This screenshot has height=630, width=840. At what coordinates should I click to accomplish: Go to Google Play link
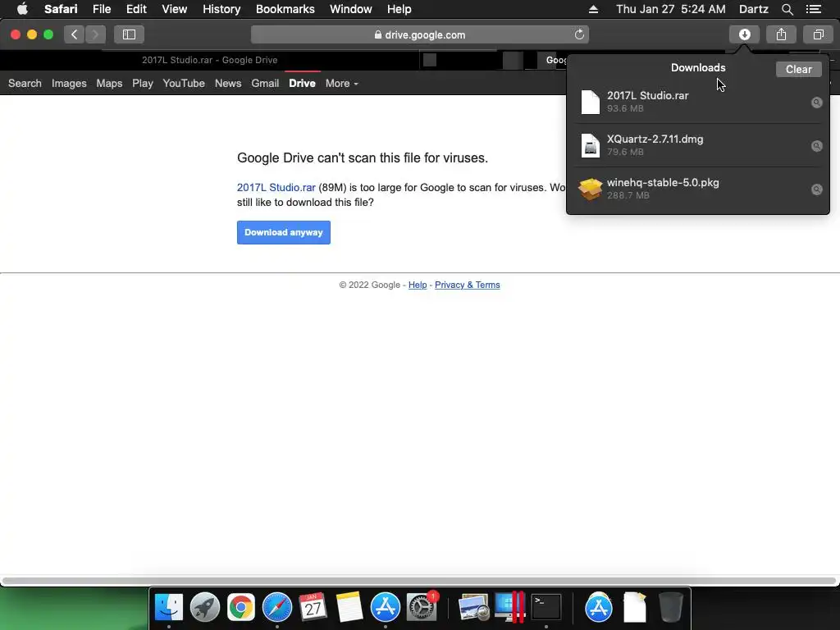pyautogui.click(x=143, y=84)
